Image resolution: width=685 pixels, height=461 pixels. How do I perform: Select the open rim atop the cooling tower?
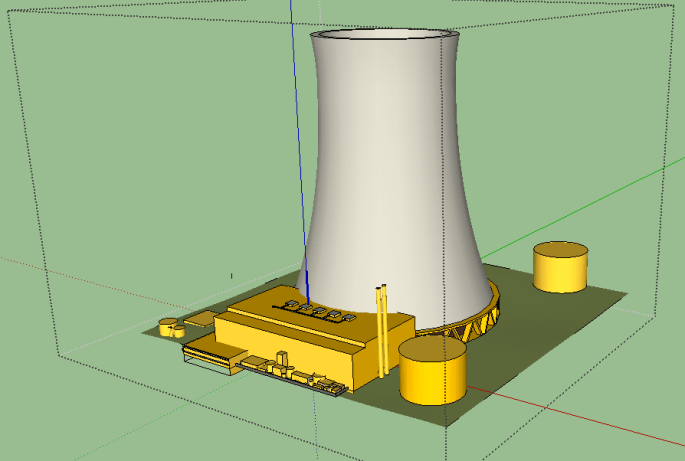385,35
